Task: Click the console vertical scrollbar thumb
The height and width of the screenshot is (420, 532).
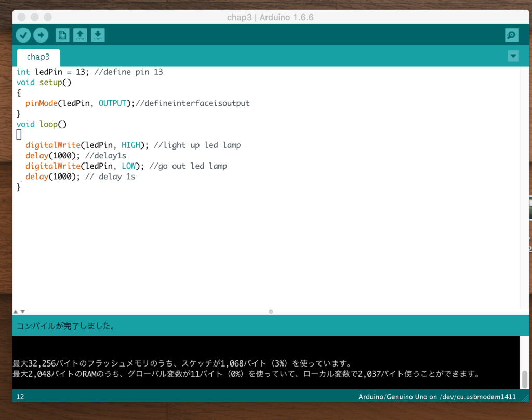Action: (525, 379)
